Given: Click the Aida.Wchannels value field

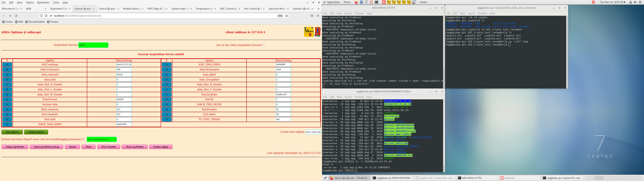Looking at the screenshot, I should coord(283,70).
